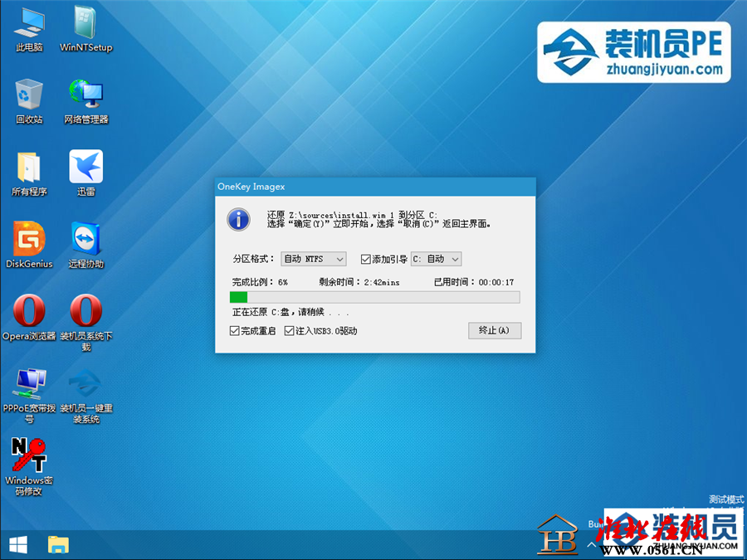Click the 正在还原 C:盘 status text
747x560 pixels.
pyautogui.click(x=290, y=313)
